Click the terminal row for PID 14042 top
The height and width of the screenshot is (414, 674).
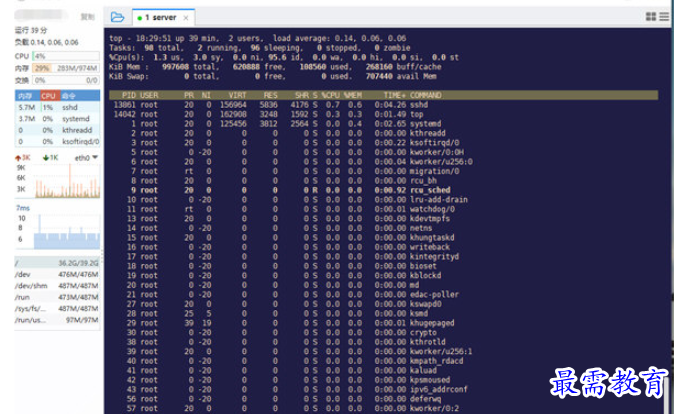pos(268,114)
